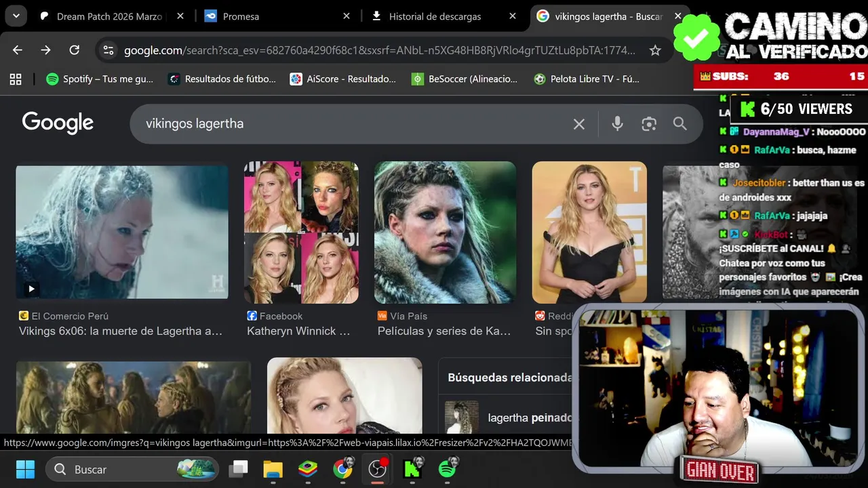Viewport: 868px width, 488px height.
Task: Open Chrome from the taskbar
Action: pos(343,468)
